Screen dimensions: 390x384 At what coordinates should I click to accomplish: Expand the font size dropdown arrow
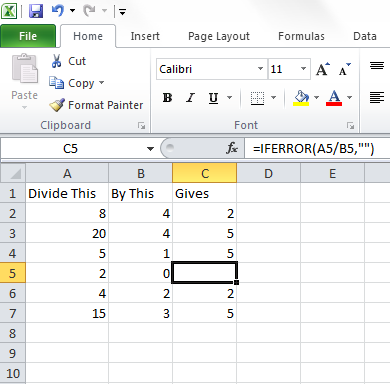[303, 69]
